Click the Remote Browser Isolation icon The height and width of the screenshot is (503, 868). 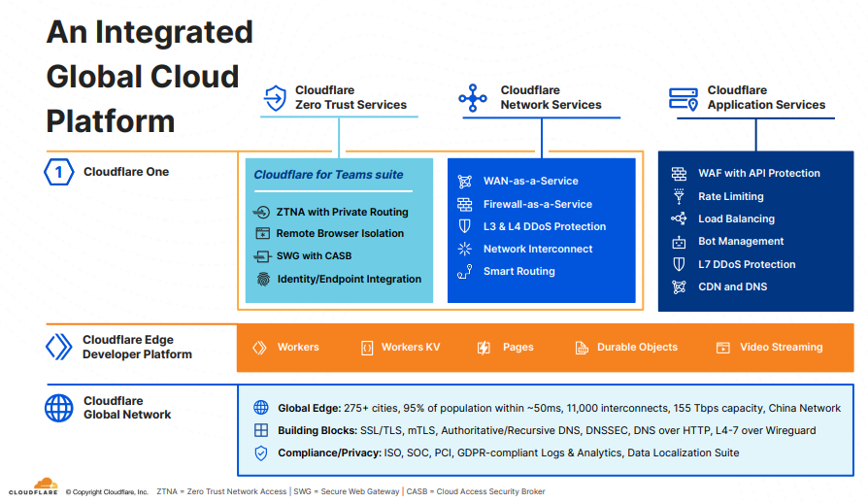coord(262,233)
